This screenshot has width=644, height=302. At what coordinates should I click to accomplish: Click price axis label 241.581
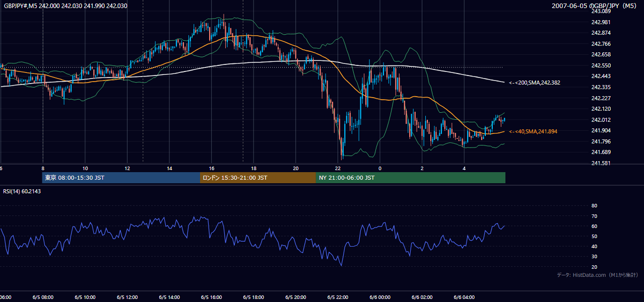coord(600,163)
